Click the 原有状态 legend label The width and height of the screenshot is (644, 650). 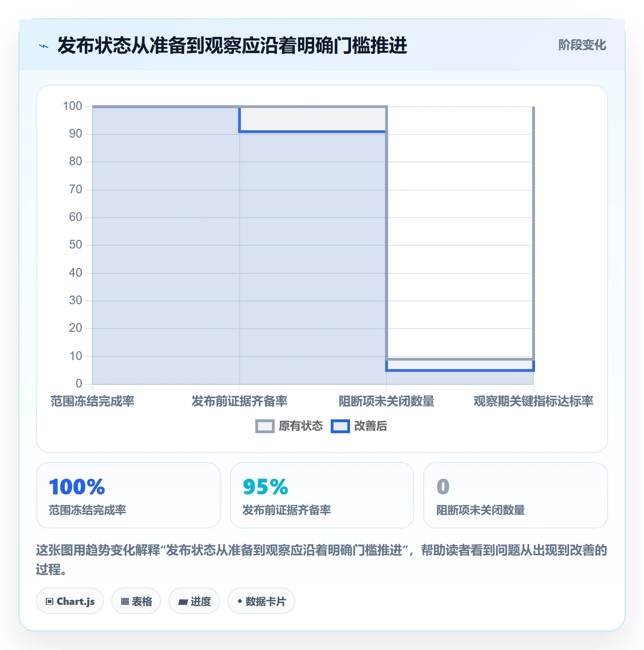301,426
